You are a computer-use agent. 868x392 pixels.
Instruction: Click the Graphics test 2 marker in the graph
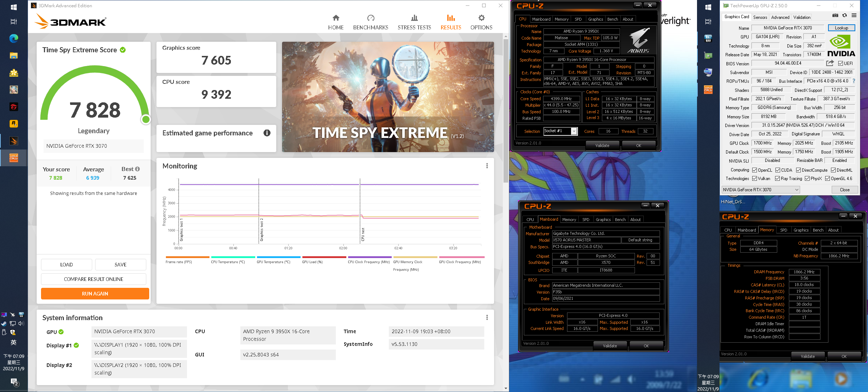click(261, 230)
